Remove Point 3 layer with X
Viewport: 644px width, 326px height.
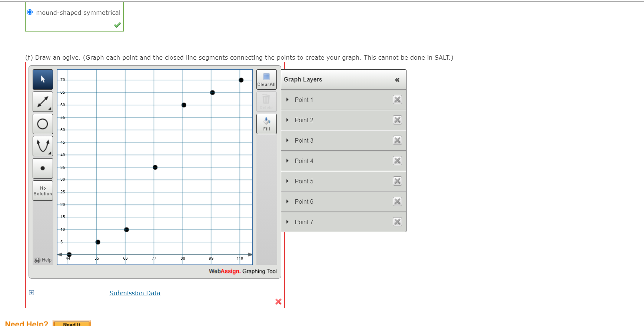coord(397,140)
